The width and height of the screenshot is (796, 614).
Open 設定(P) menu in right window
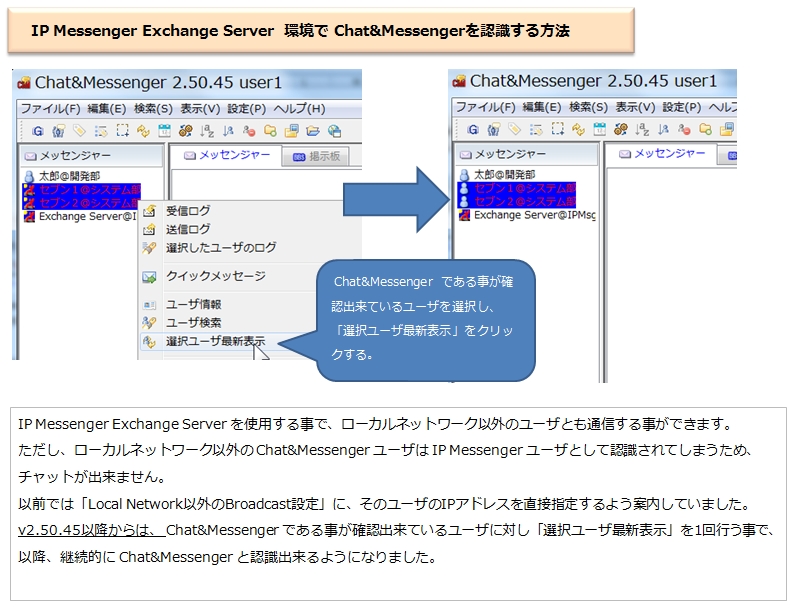point(682,107)
